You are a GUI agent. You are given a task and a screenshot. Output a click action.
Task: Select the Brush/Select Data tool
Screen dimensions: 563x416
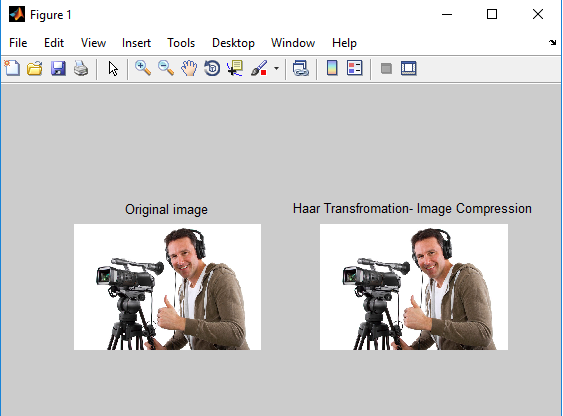[x=259, y=68]
